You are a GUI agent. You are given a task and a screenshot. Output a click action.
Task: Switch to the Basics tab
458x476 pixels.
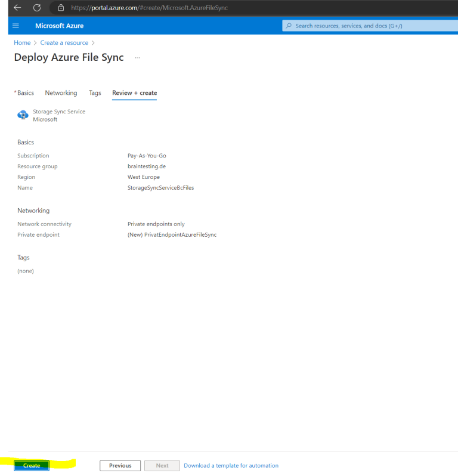[x=24, y=93]
